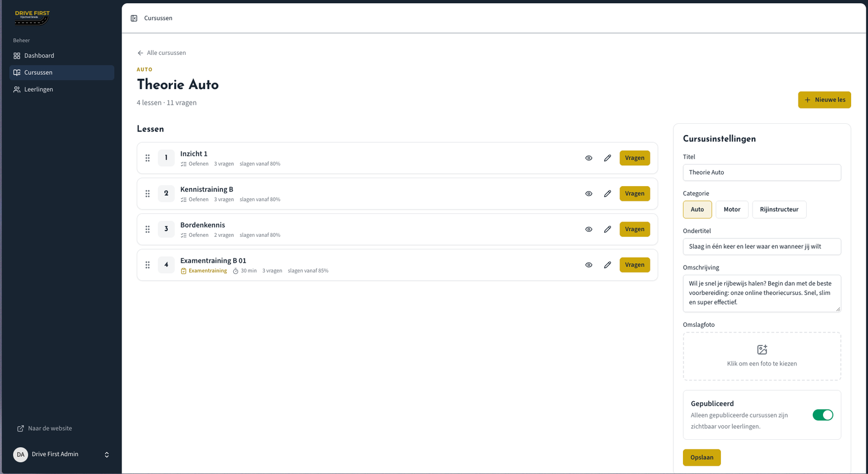The width and height of the screenshot is (868, 474).
Task: Click the Examentraining label under lesson 4
Action: [x=208, y=271]
